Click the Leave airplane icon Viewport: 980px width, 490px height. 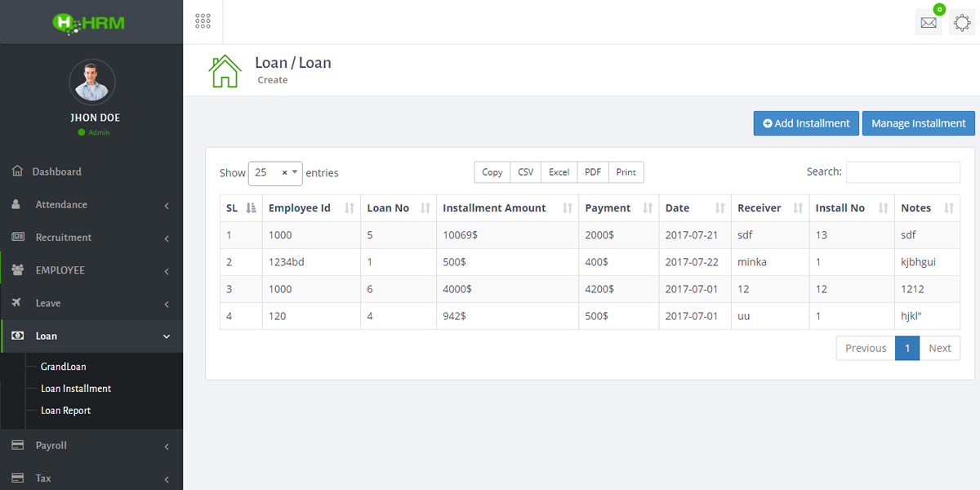tap(17, 303)
